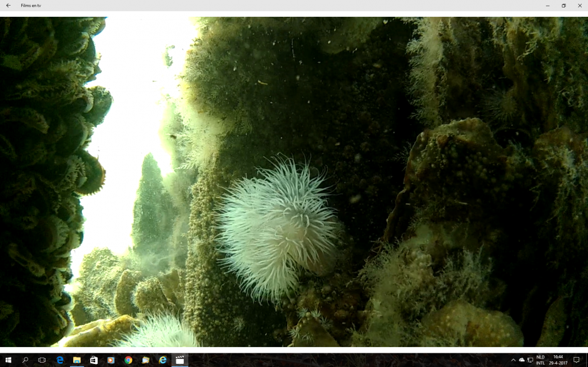
Task: Open taskbar search magnifier
Action: 25,360
